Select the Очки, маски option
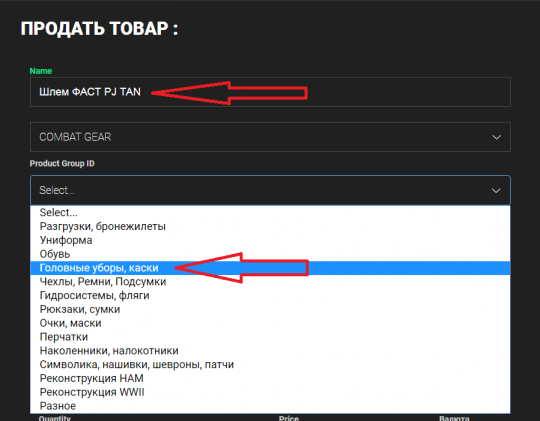540x421 pixels. coord(270,323)
